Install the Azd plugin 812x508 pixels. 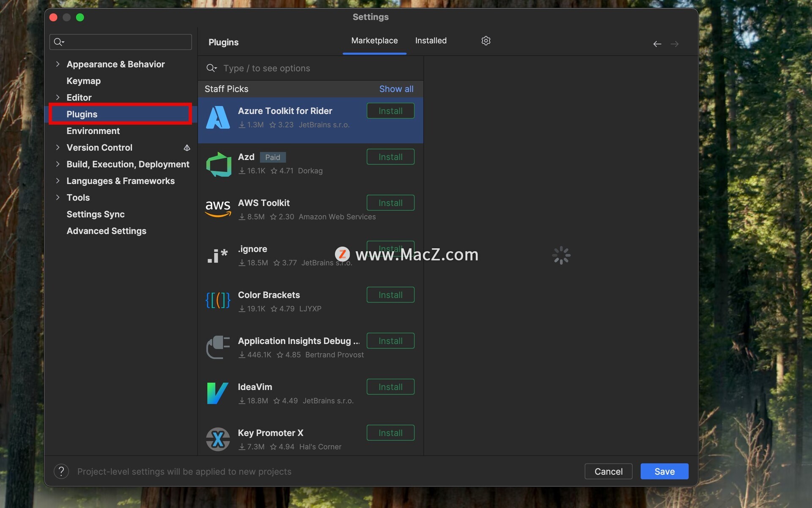(390, 157)
